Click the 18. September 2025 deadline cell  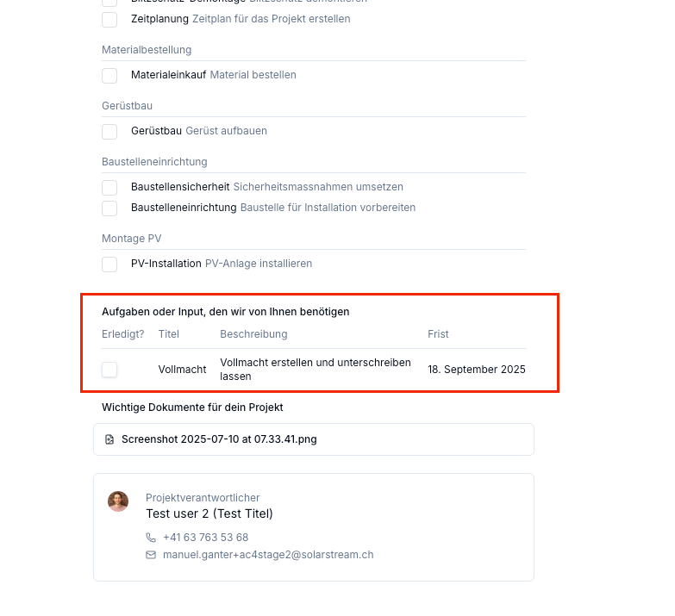(x=477, y=369)
